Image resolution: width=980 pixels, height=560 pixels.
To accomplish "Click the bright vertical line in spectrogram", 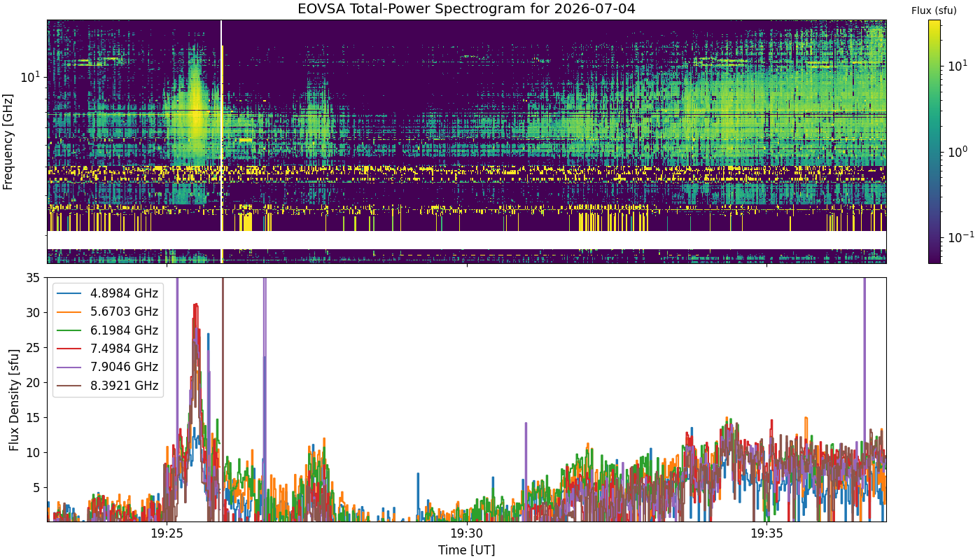I will 221,141.
